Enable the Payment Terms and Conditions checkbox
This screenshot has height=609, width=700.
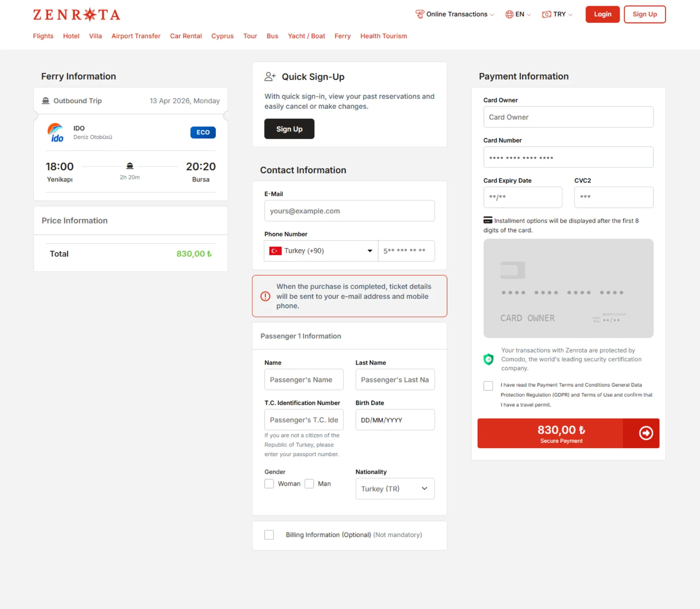(488, 385)
